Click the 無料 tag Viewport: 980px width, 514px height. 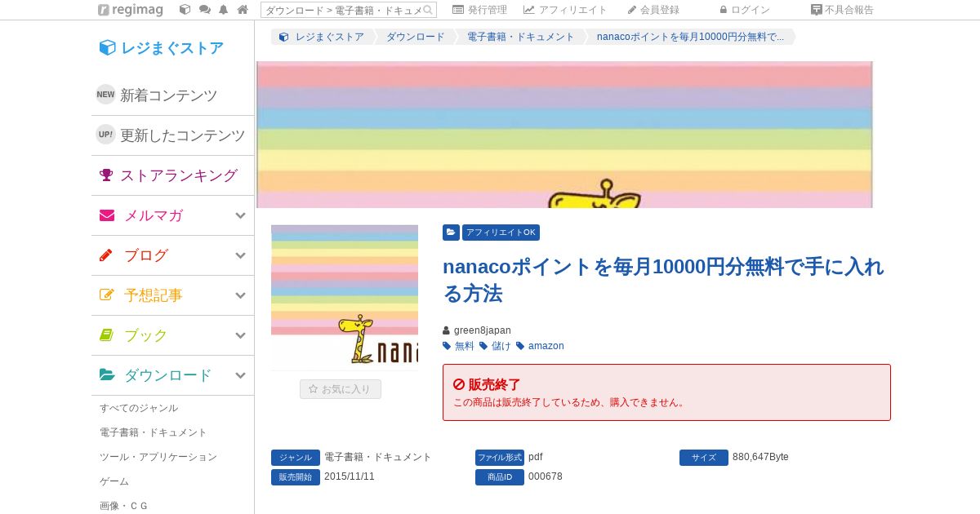[x=464, y=346]
